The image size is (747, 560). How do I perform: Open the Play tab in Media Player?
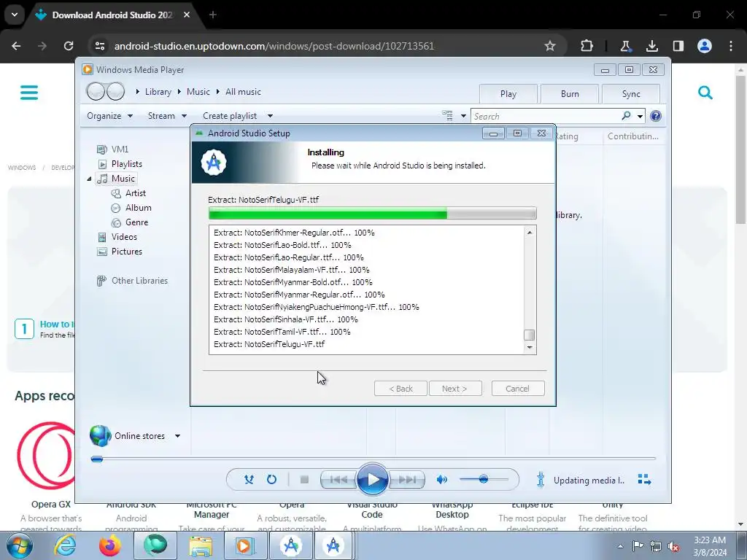coord(508,94)
